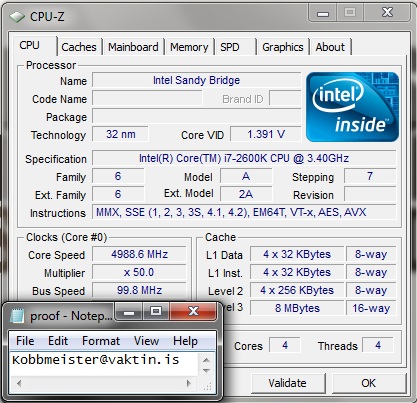Click the Technology value 32 nm
Screen dimensions: 417x403
(120, 134)
